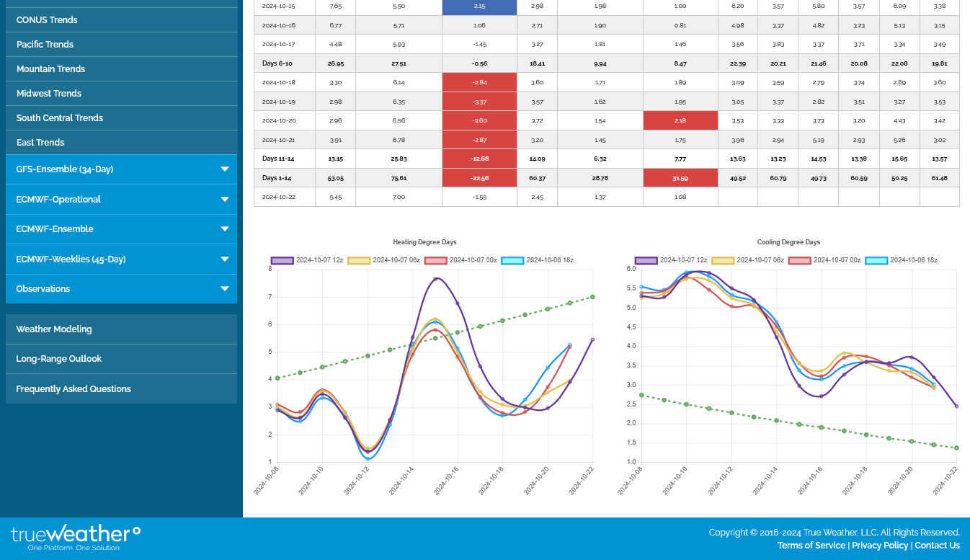Click the trueWeather logo in footer
This screenshot has width=970, height=560.
(x=76, y=538)
